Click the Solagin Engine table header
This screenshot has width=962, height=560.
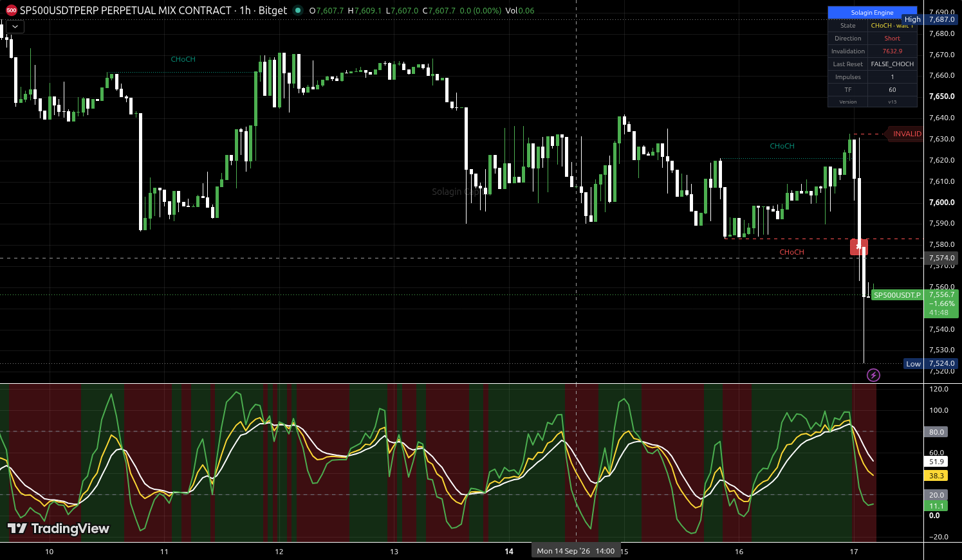tap(873, 12)
